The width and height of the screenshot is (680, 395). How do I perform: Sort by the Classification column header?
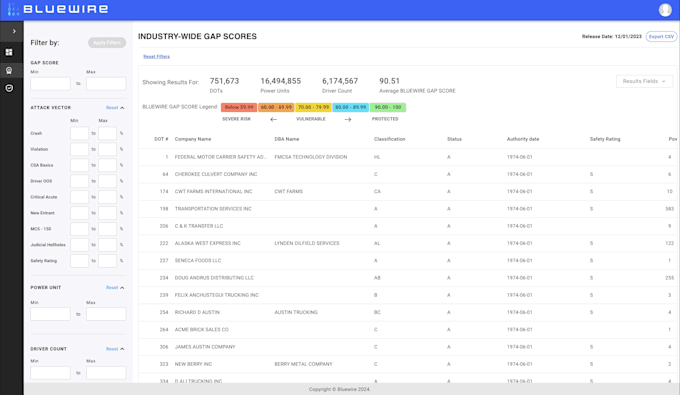(x=389, y=139)
